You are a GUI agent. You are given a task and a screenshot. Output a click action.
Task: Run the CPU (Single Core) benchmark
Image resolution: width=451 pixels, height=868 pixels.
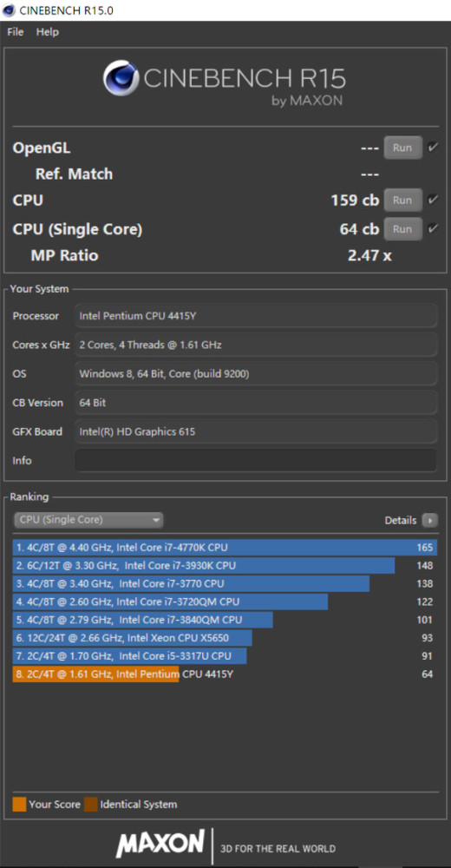click(402, 229)
